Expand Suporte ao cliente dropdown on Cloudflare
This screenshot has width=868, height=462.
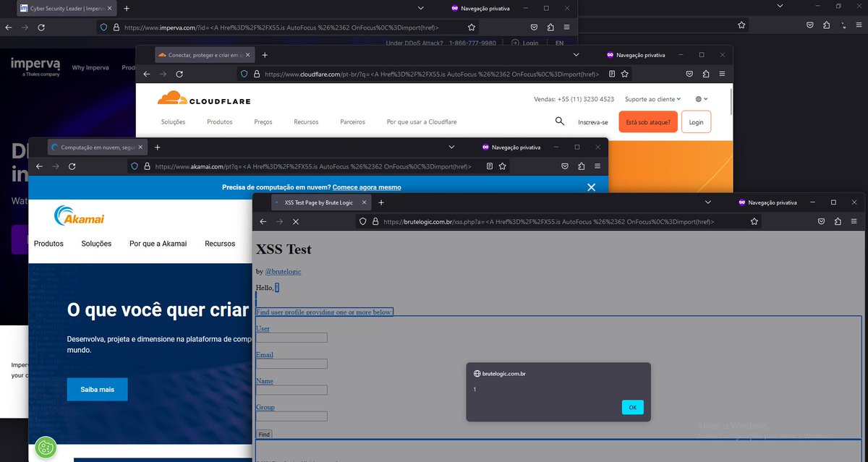652,99
